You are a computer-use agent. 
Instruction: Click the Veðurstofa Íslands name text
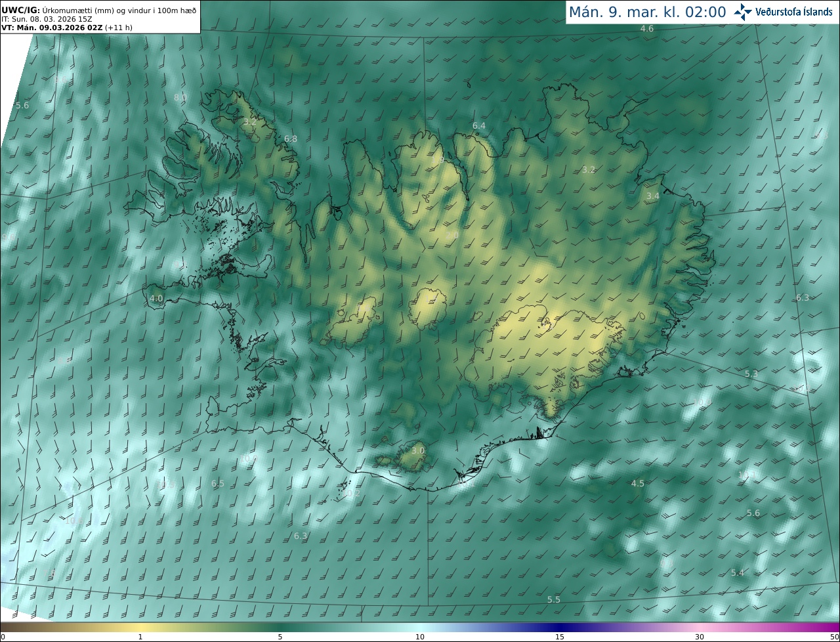(x=794, y=12)
